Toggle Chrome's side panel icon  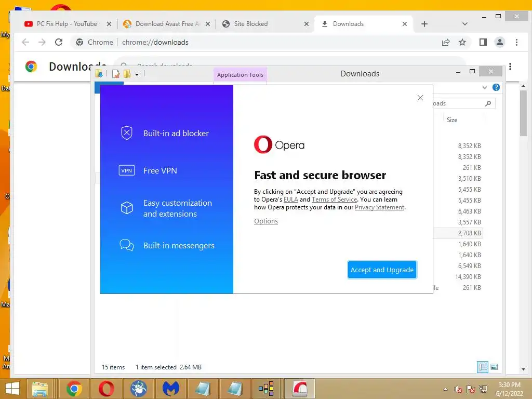click(x=483, y=42)
